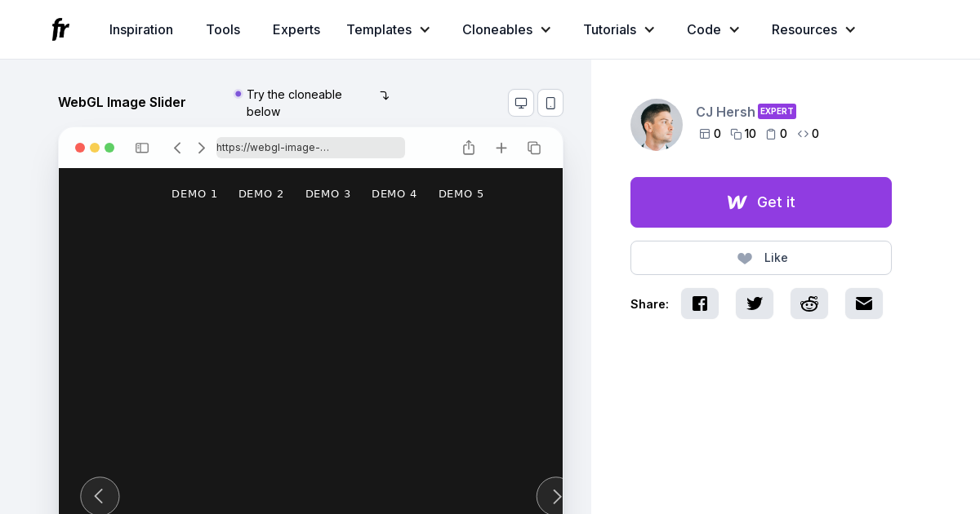Like this cloneable
The width and height of the screenshot is (980, 514).
(x=761, y=258)
